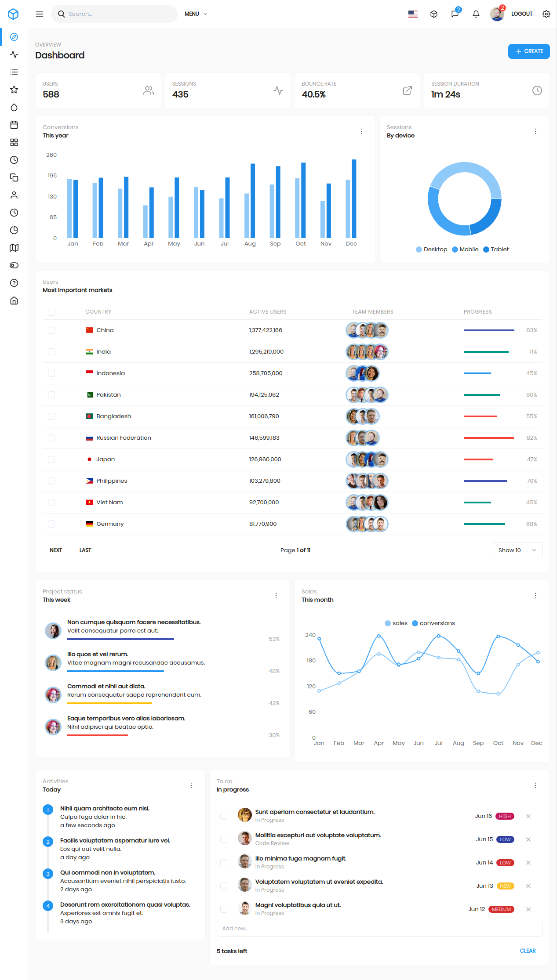The width and height of the screenshot is (557, 980).
Task: Click the 53% project progress bar
Action: [x=120, y=639]
